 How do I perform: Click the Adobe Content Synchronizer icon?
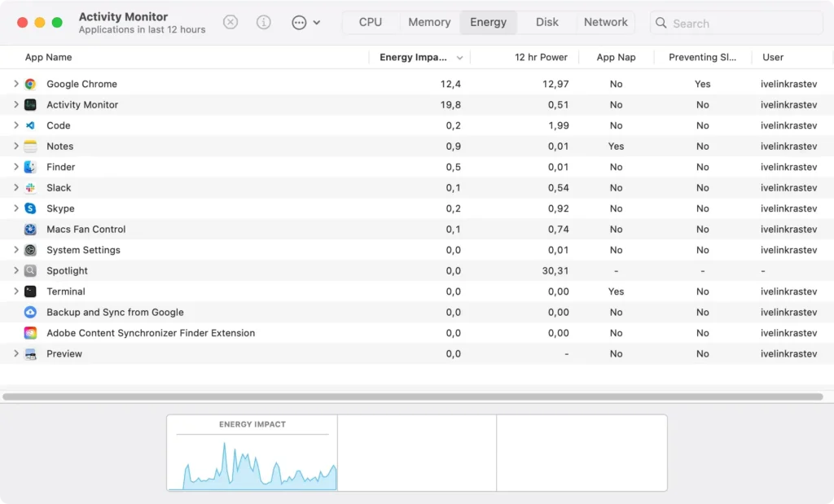[x=30, y=333]
